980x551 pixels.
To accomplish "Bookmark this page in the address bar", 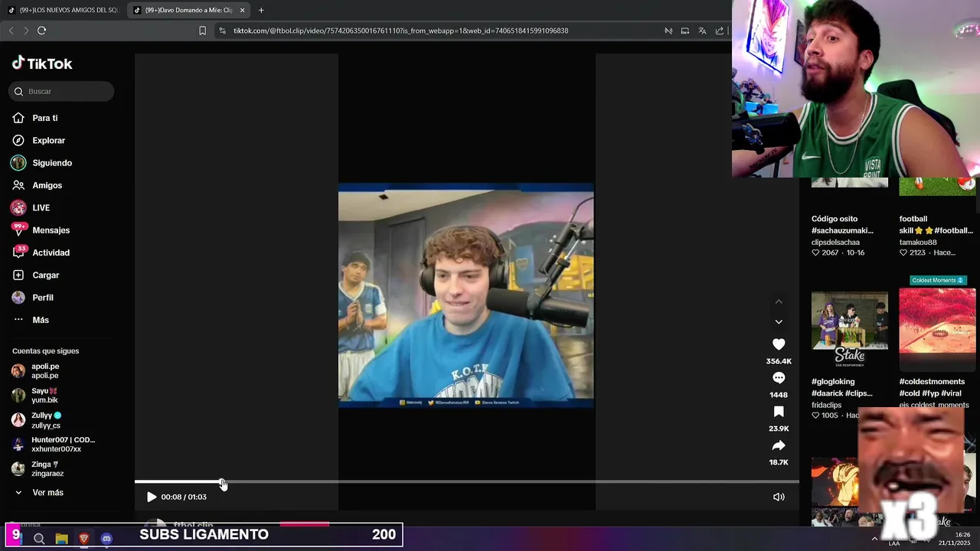I will click(202, 31).
